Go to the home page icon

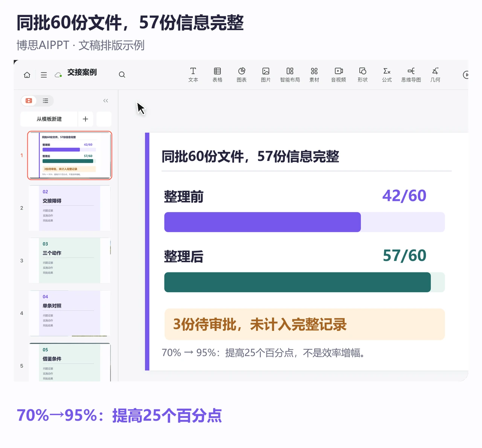[27, 75]
